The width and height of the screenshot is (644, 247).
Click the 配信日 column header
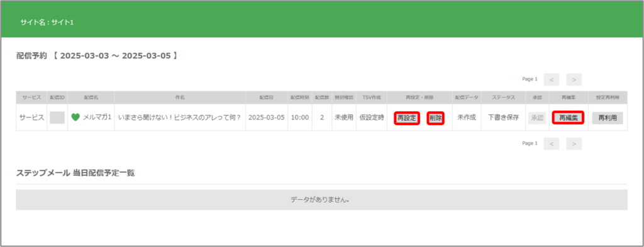tap(267, 97)
